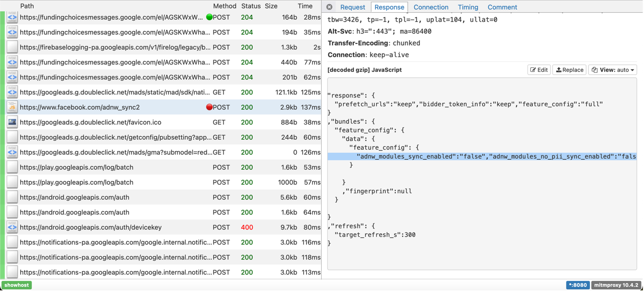The height and width of the screenshot is (292, 644).
Task: Sort flows by the Size column header
Action: pyautogui.click(x=271, y=6)
